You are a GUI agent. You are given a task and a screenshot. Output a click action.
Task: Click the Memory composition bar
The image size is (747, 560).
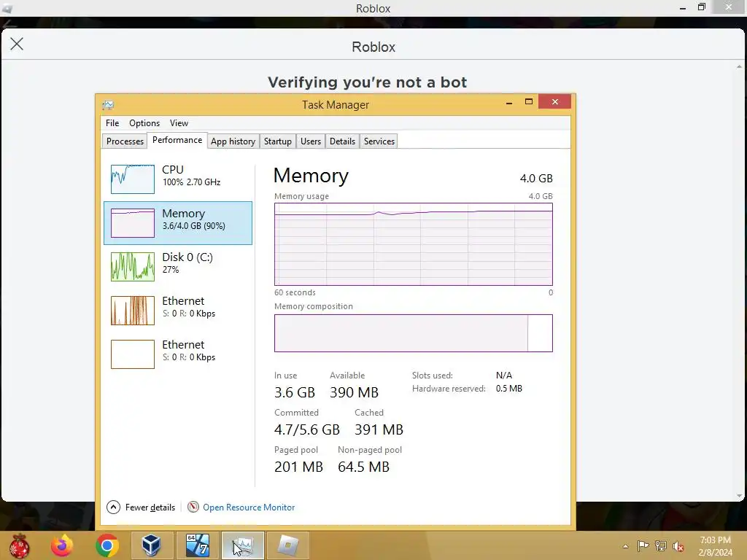pyautogui.click(x=414, y=333)
